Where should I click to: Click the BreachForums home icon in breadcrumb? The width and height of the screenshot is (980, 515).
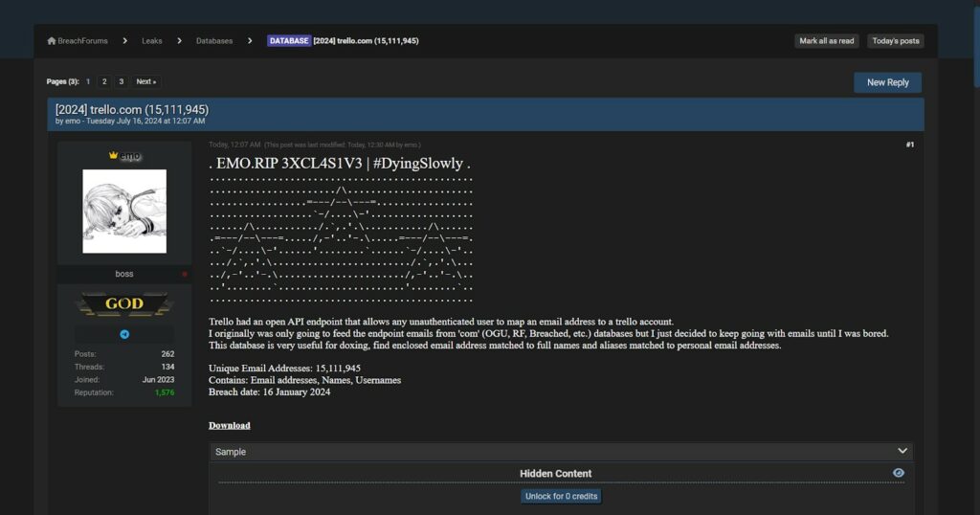(52, 41)
